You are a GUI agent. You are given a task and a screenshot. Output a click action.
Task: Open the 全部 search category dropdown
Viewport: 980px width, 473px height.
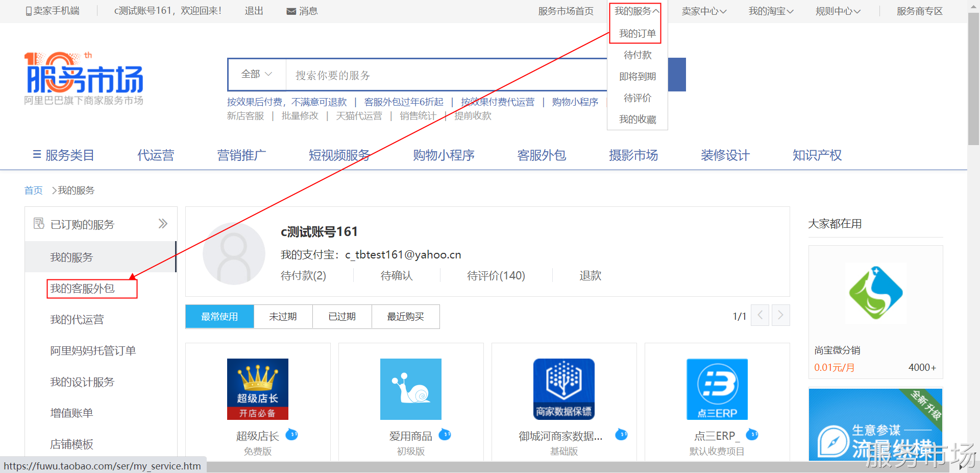click(257, 75)
